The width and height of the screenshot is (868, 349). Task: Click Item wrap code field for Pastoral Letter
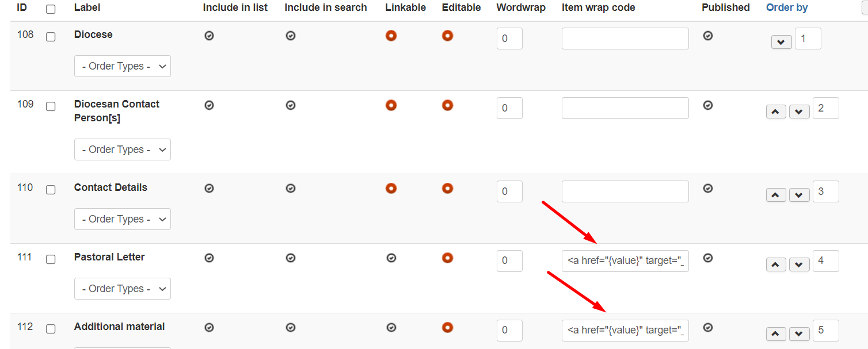point(625,261)
